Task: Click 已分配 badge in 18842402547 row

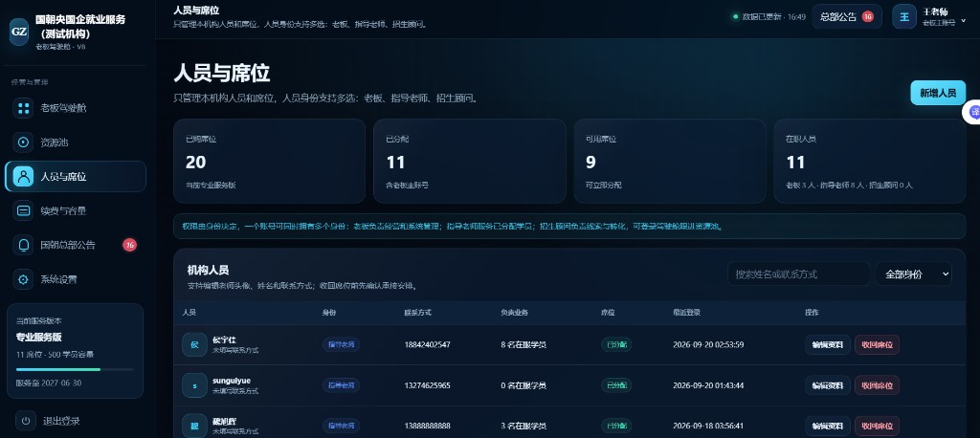Action: (615, 344)
